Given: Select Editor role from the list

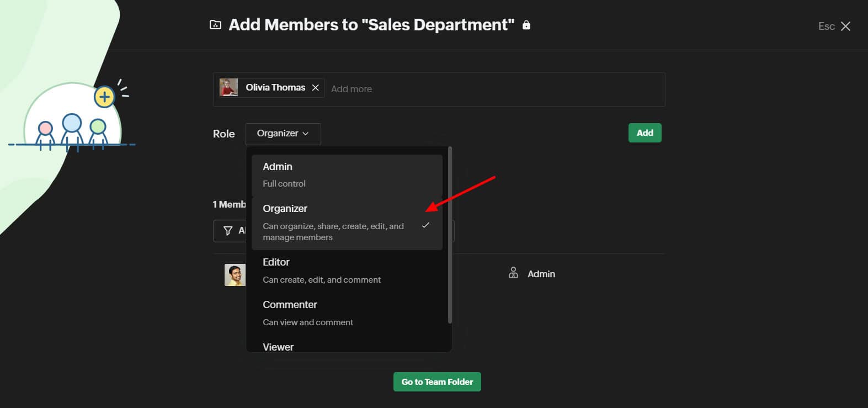Looking at the screenshot, I should (x=347, y=271).
